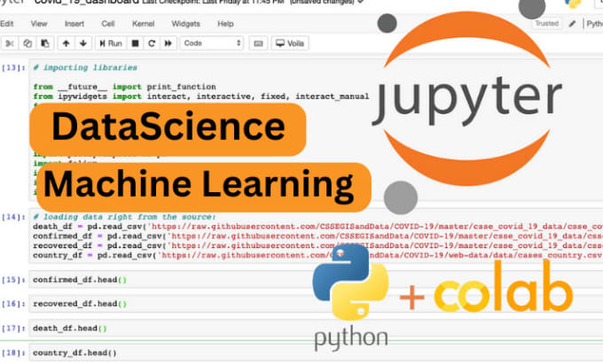Paste cells below using the paste icon
Viewport: 603px width, 364px height.
[44, 43]
